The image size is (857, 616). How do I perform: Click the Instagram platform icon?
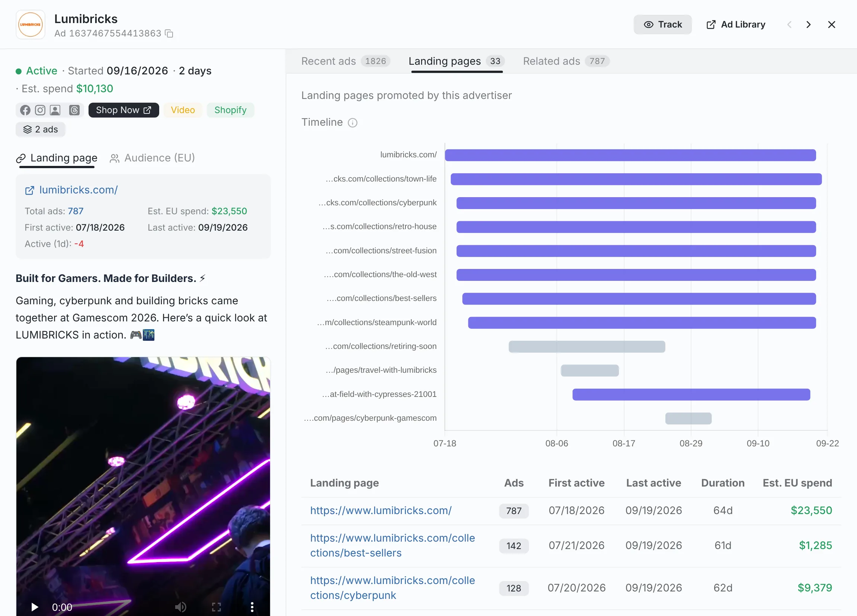point(40,110)
